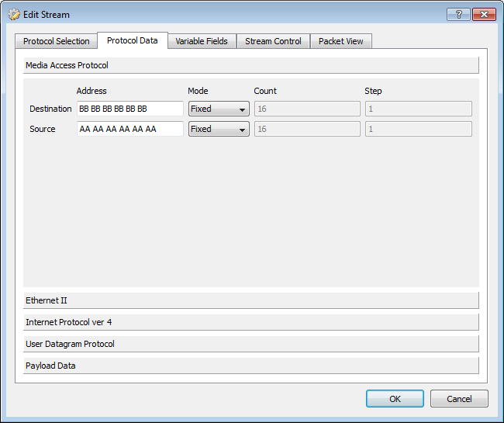
Task: Click the Source Count field
Action: point(307,129)
